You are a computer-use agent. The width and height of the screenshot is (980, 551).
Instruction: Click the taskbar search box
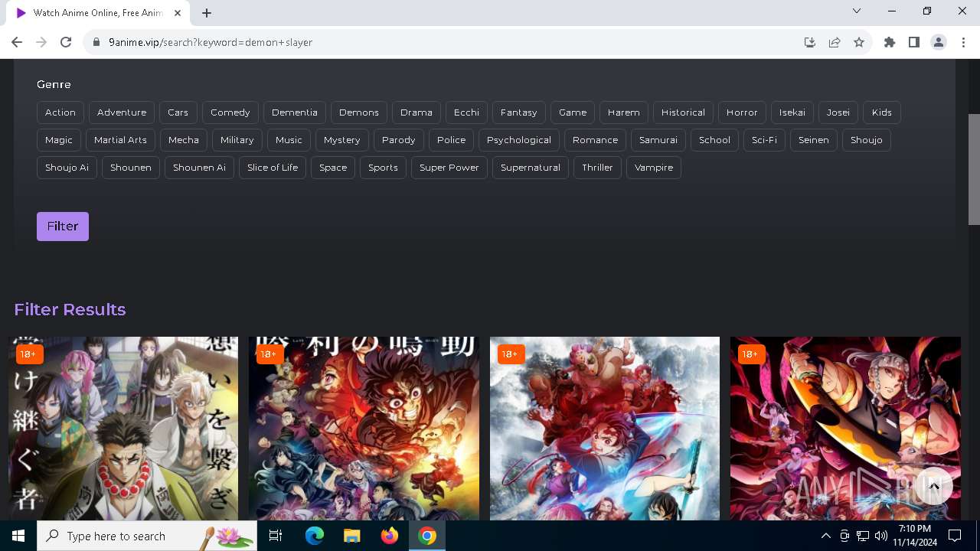tap(147, 536)
